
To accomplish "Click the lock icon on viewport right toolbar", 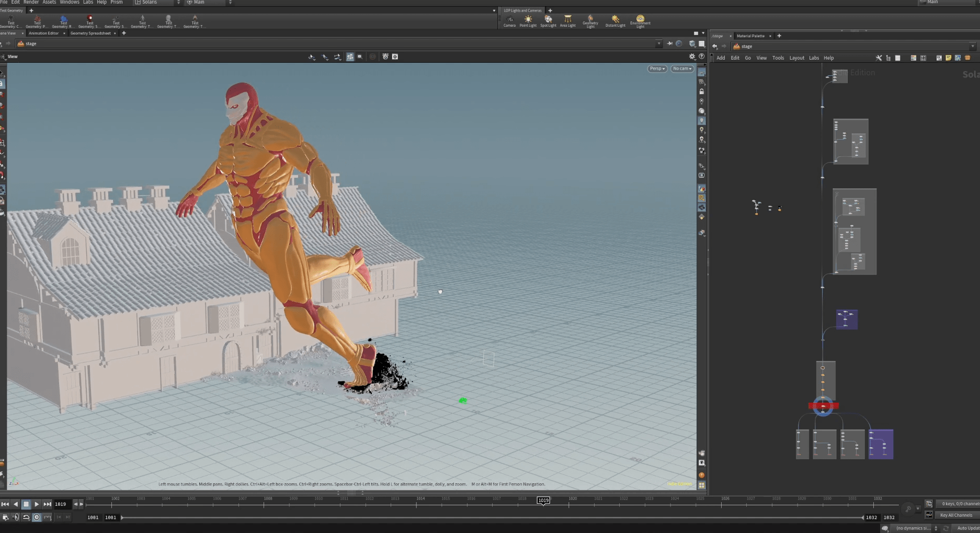I will pyautogui.click(x=702, y=92).
